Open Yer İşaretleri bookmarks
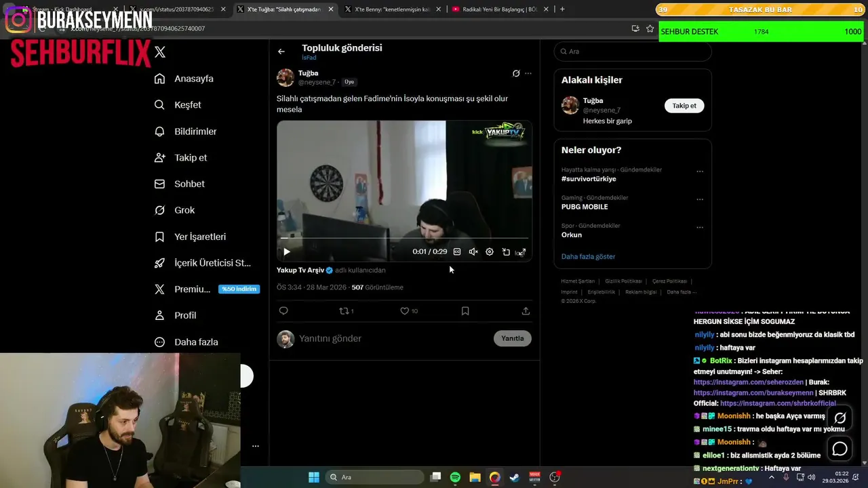Screen dimensions: 868x488 pyautogui.click(x=190, y=237)
